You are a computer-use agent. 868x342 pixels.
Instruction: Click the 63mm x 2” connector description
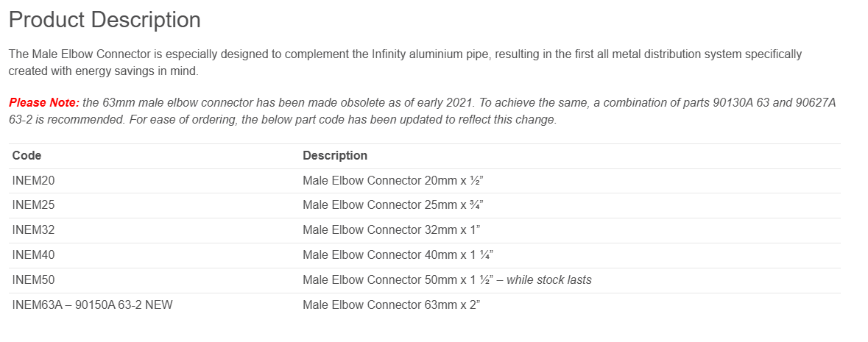[x=391, y=304]
